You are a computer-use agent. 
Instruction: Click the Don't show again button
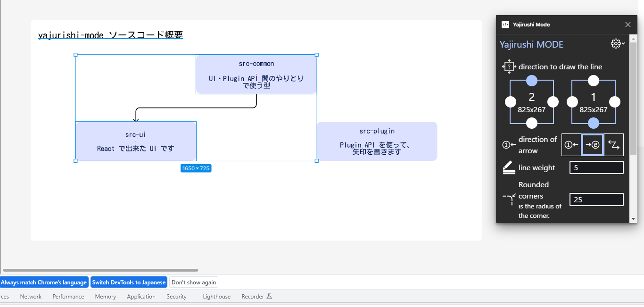(193, 282)
